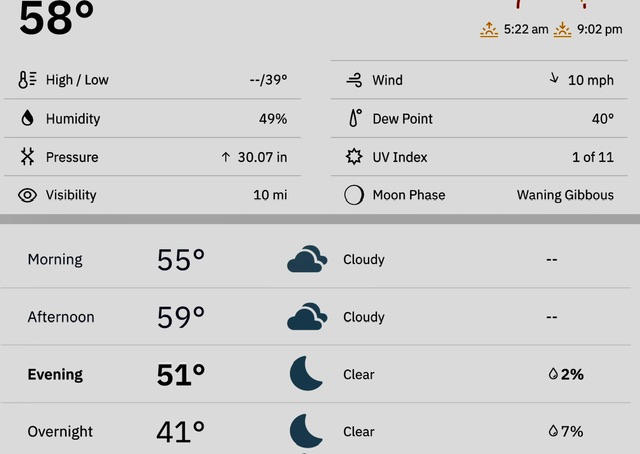Screen dimensions: 640x454
Task: Click the pressure arrows icon
Action: (27, 157)
